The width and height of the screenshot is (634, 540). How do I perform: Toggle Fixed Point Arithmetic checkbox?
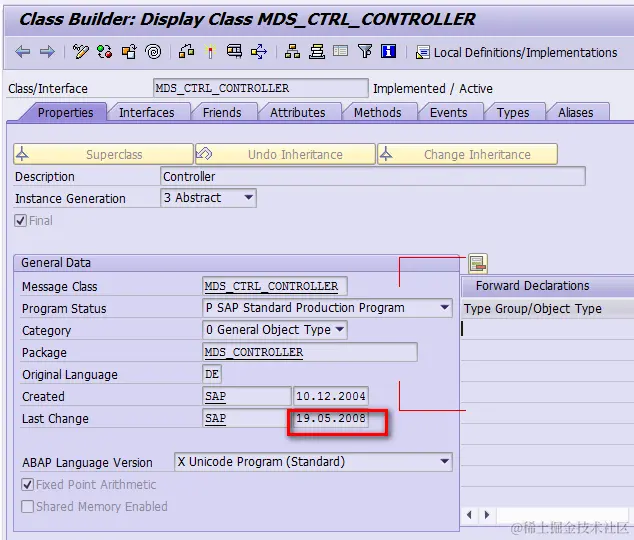(x=27, y=484)
